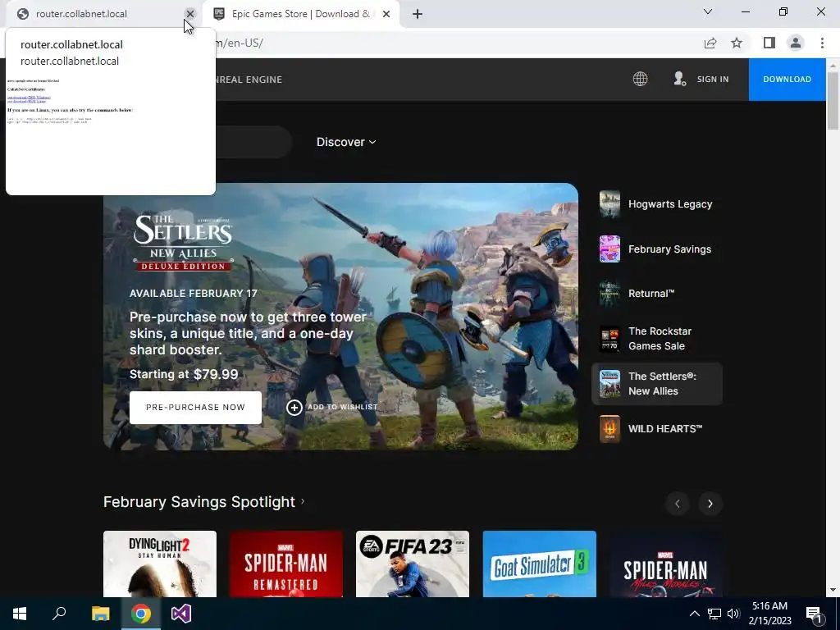Viewport: 840px width, 630px height.
Task: Click UNREAL ENGINE nav link
Action: coord(249,80)
